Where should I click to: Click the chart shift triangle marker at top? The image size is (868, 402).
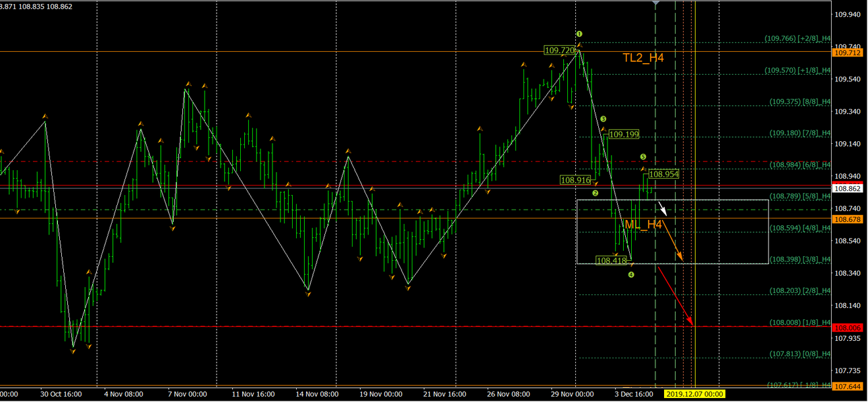click(656, 3)
